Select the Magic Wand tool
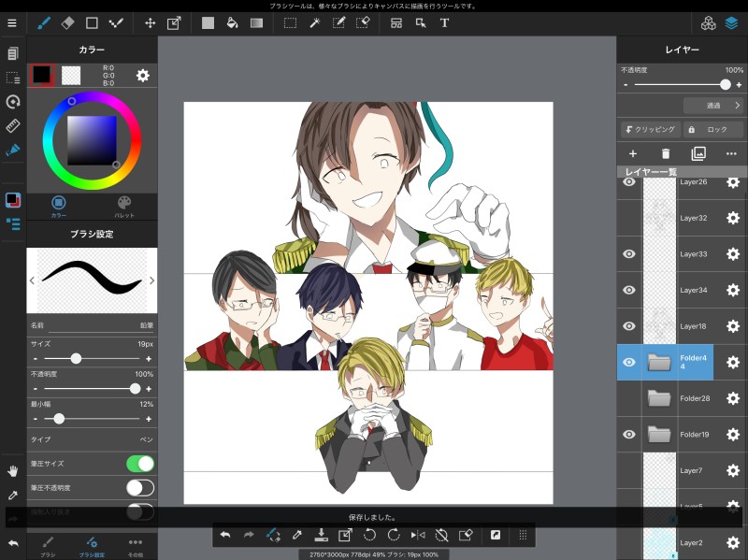 314,22
